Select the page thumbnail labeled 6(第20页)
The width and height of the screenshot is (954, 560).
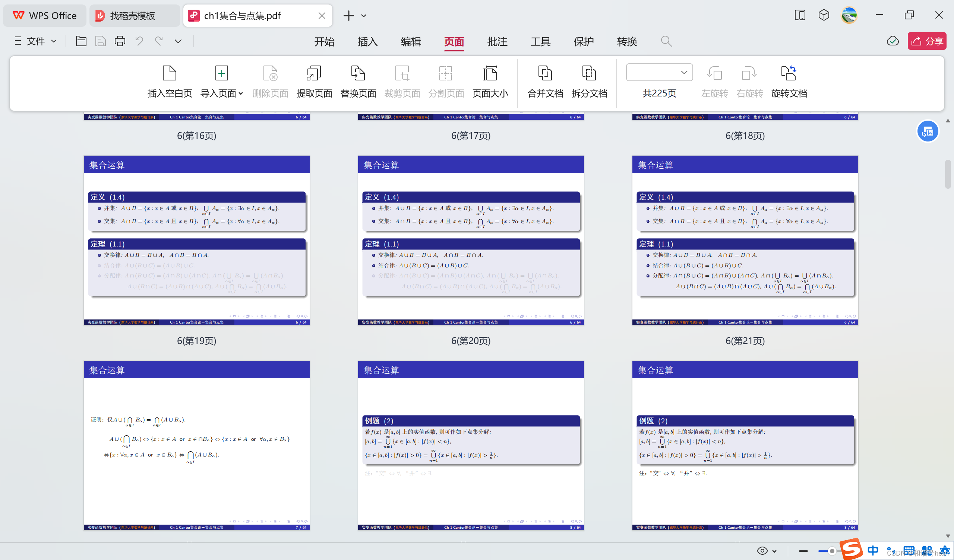point(471,240)
